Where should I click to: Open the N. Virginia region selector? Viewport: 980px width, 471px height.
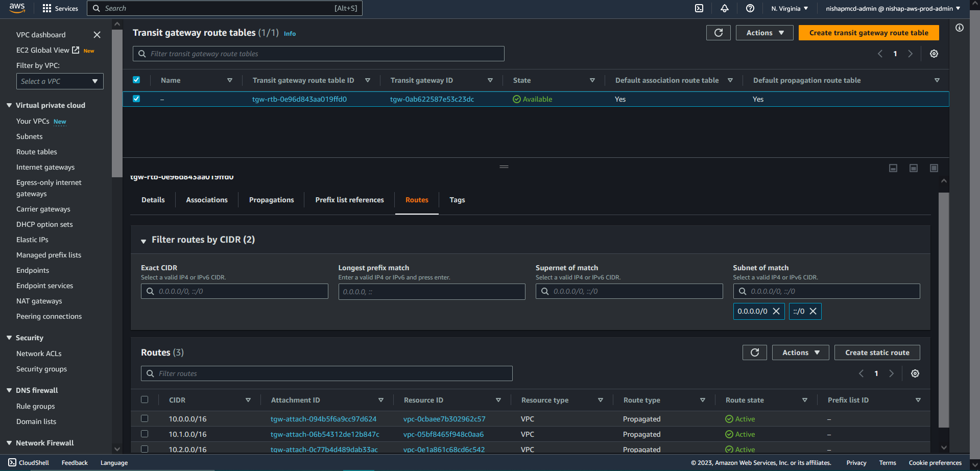pos(790,8)
